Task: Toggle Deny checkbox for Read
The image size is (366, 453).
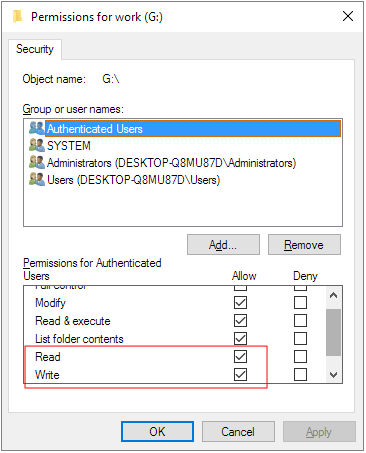Action: pos(300,357)
